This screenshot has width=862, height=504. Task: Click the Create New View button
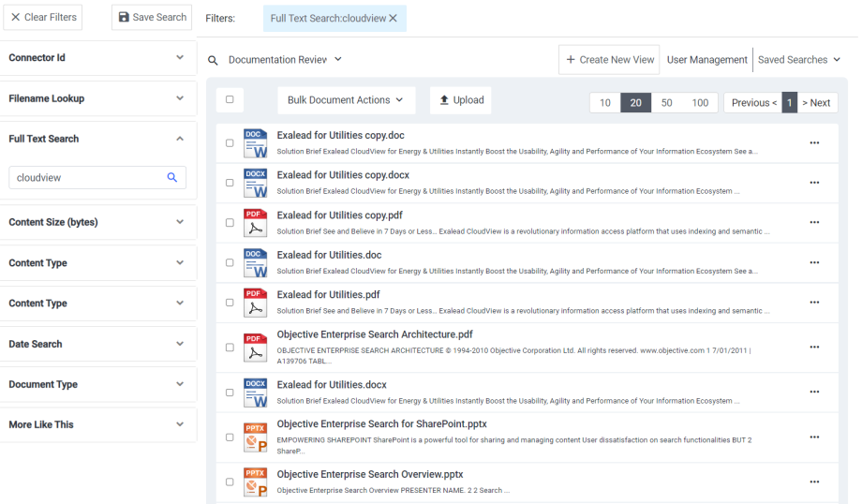[608, 60]
